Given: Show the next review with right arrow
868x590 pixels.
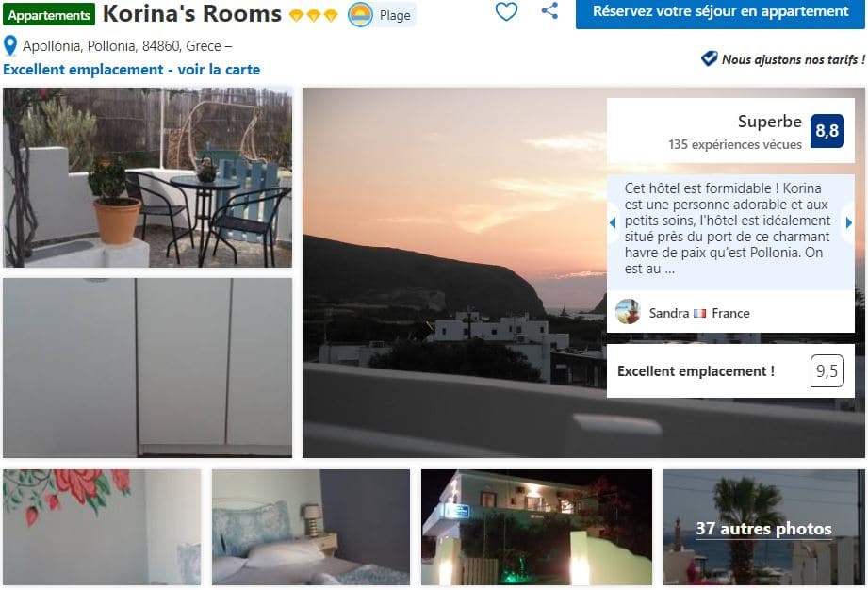Looking at the screenshot, I should pyautogui.click(x=848, y=223).
